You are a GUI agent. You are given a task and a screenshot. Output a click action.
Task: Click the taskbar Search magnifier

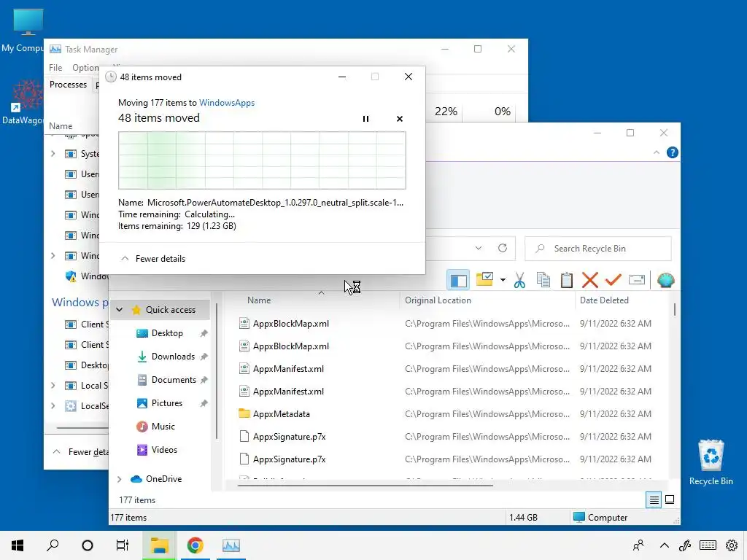(53, 545)
